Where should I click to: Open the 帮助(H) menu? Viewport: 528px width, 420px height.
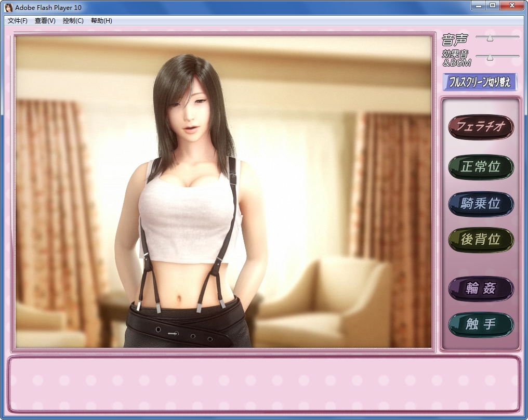point(101,21)
